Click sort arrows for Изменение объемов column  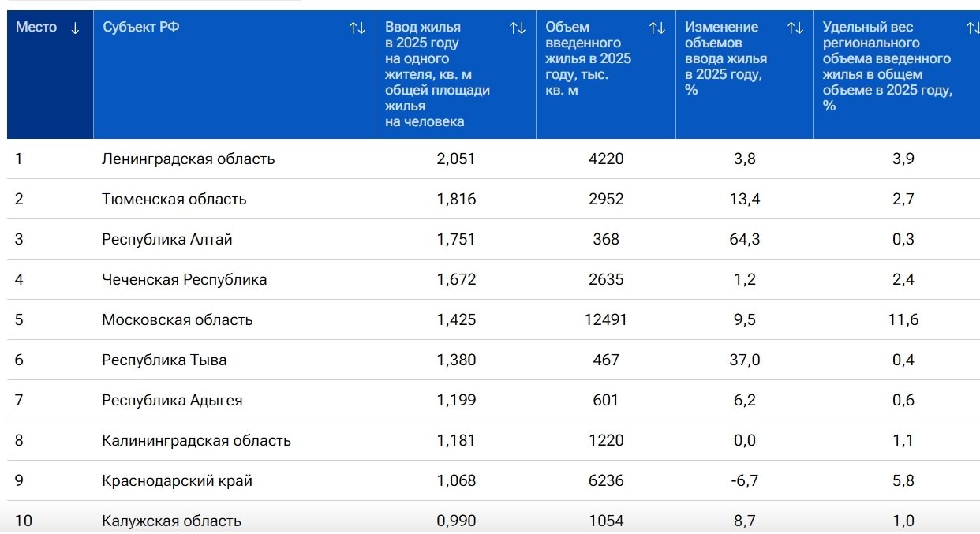795,28
